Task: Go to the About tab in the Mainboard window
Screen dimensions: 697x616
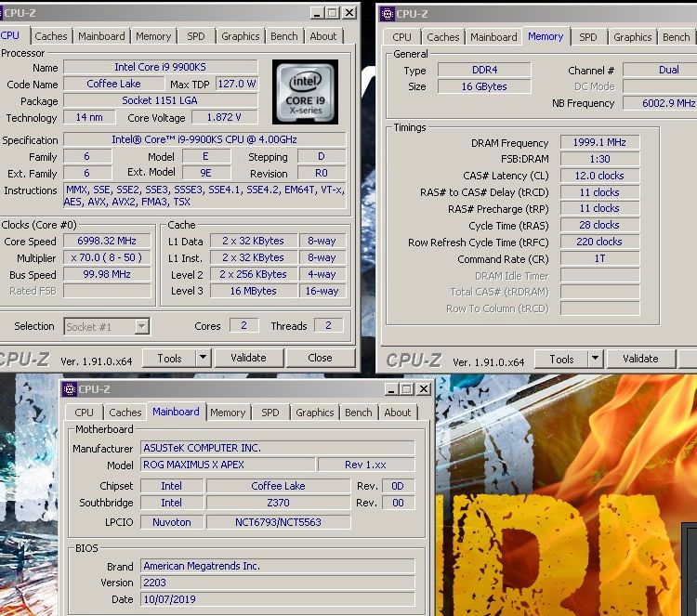Action: [398, 413]
